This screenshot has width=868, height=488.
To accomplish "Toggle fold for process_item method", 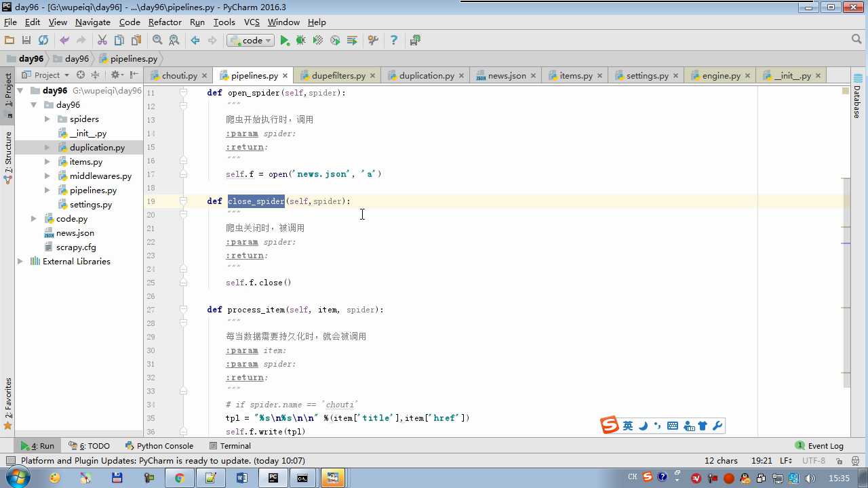I will (x=183, y=310).
